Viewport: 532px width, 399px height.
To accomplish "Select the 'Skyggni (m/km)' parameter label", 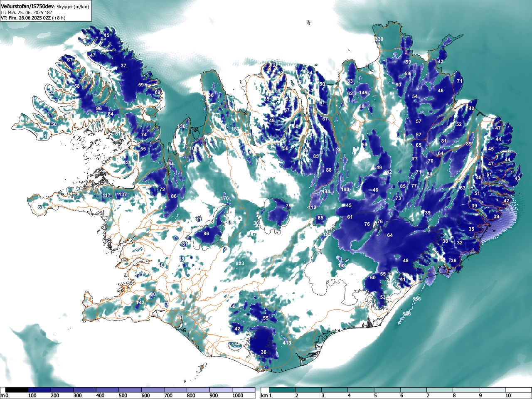I will (72, 6).
